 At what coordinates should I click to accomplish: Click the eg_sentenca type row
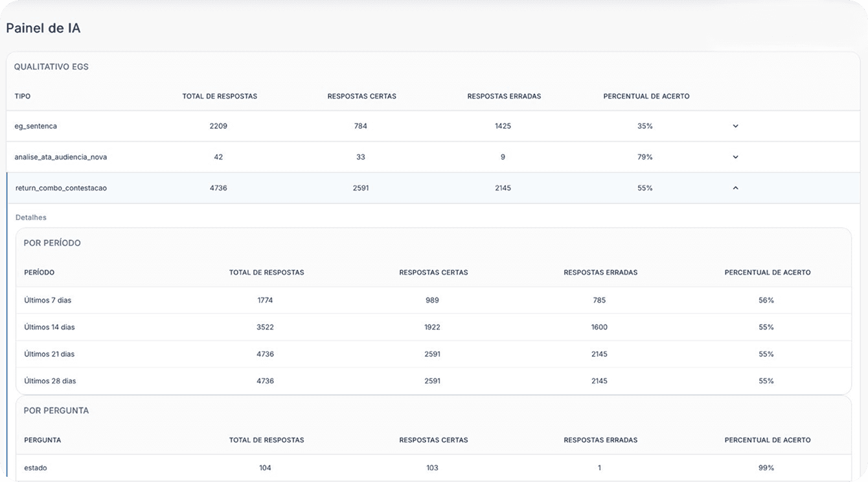[433, 126]
